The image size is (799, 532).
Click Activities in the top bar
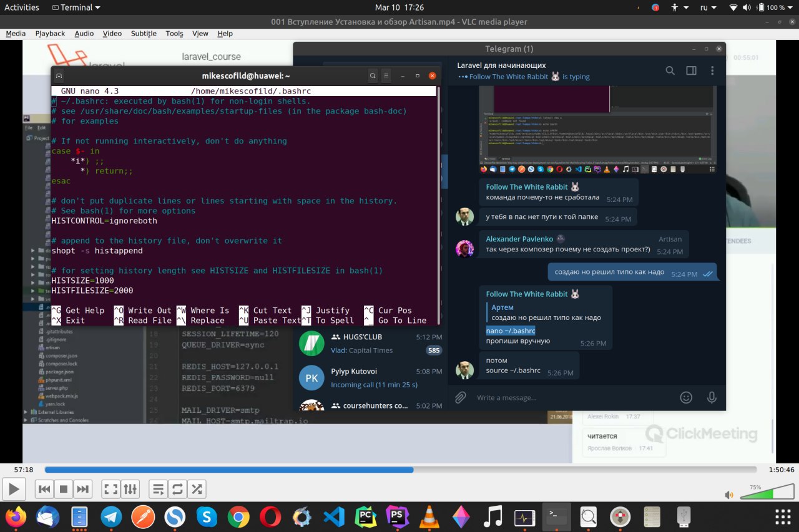tap(22, 7)
